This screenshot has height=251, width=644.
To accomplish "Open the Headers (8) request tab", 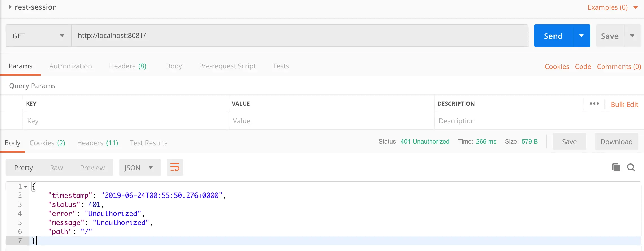I will [x=128, y=66].
